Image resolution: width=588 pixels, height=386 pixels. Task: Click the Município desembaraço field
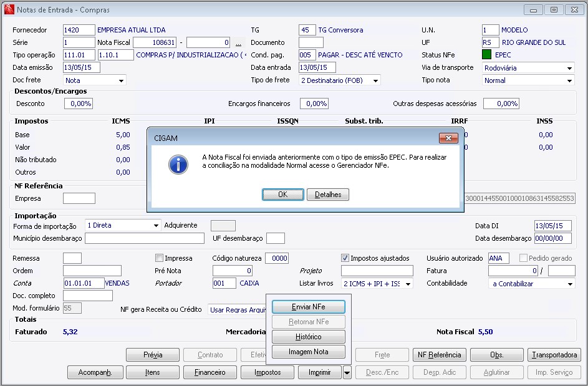[145, 238]
